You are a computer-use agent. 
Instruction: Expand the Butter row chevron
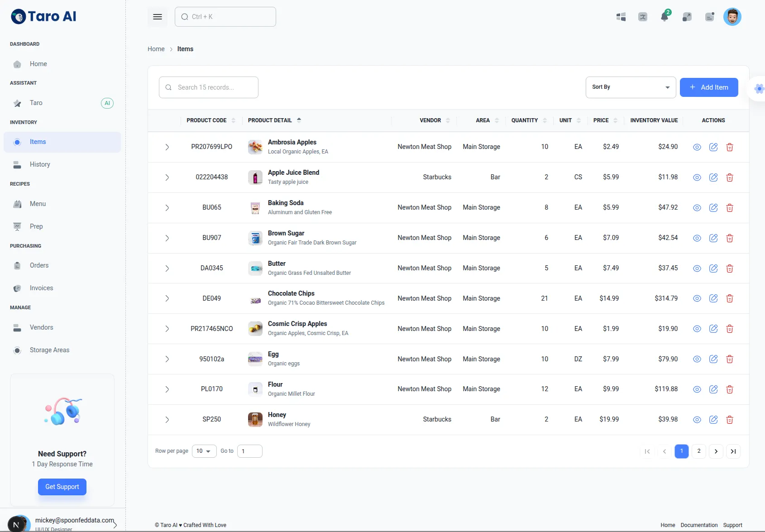click(167, 268)
